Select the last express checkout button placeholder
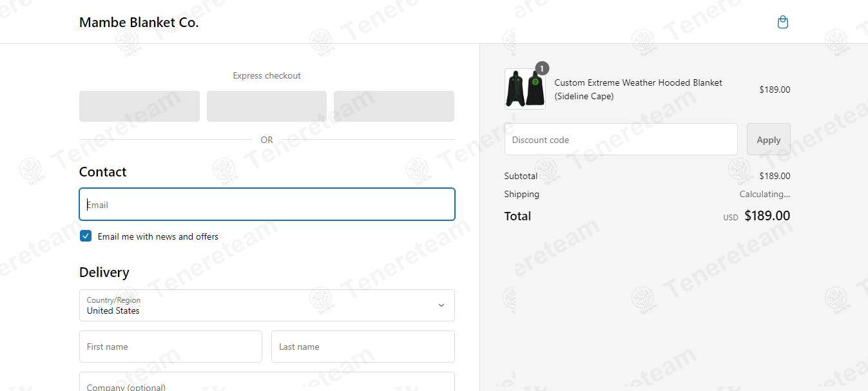The height and width of the screenshot is (391, 868). pos(394,106)
